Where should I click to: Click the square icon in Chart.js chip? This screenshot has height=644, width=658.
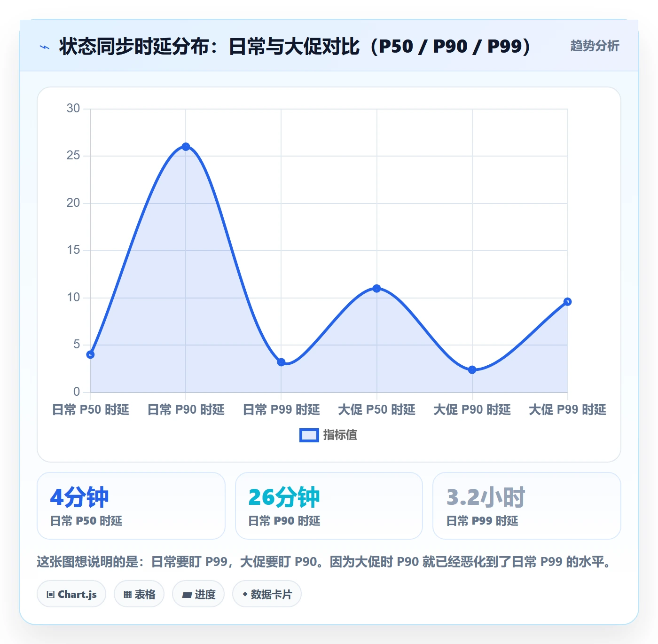pyautogui.click(x=51, y=595)
